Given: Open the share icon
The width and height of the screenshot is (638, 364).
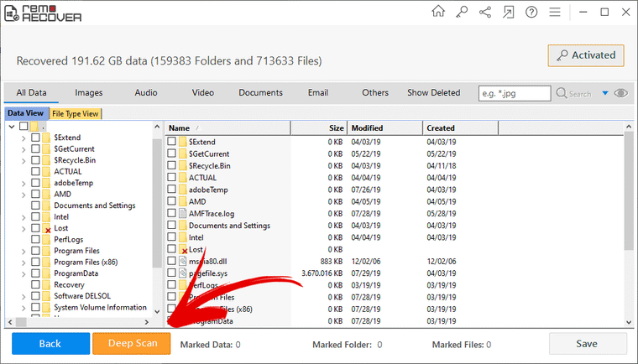Looking at the screenshot, I should click(x=485, y=12).
